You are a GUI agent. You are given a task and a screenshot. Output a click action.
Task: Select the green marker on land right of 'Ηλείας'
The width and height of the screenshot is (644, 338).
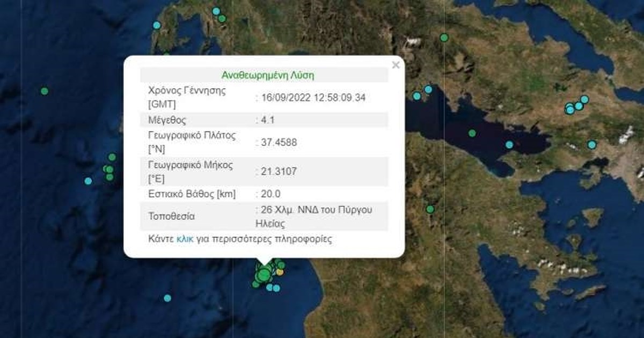pos(430,209)
